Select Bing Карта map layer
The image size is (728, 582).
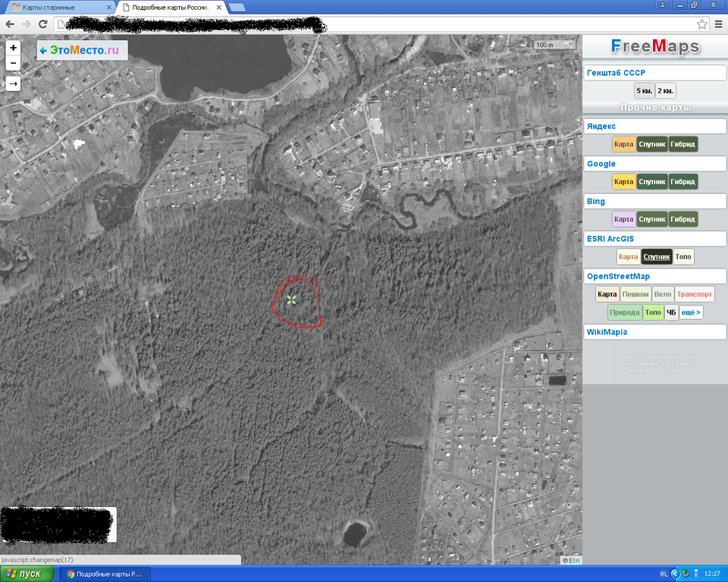click(623, 219)
